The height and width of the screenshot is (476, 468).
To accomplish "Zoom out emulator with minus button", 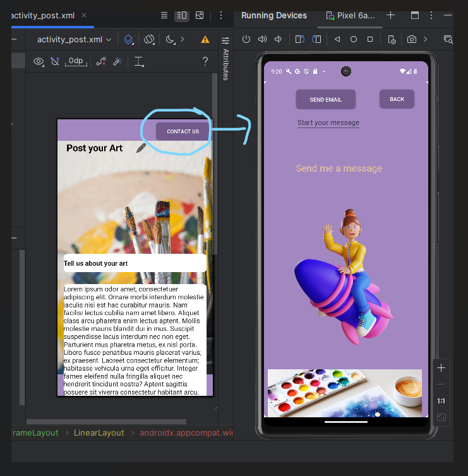I will pos(441,384).
